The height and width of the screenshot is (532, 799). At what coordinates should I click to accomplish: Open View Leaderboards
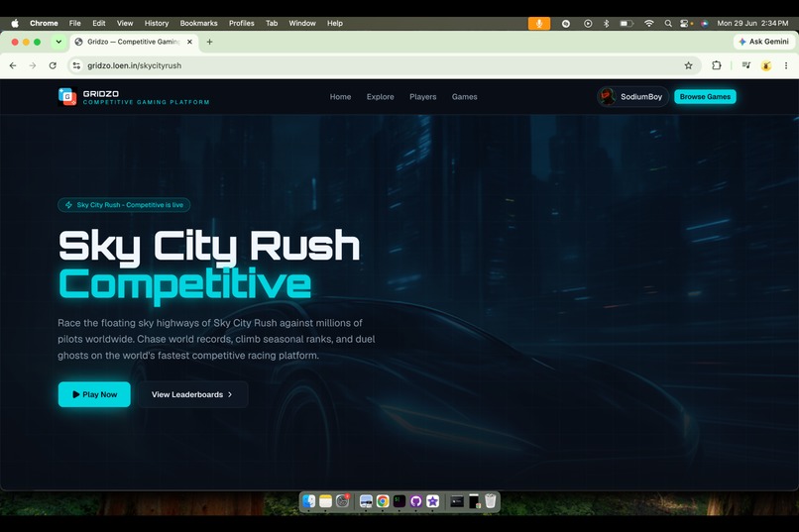tap(192, 394)
